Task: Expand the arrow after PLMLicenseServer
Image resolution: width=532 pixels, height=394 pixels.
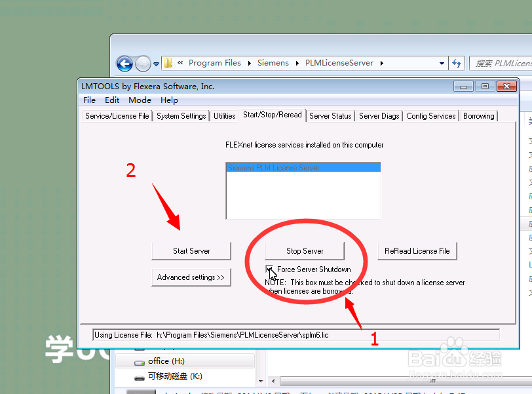Action: pos(382,63)
